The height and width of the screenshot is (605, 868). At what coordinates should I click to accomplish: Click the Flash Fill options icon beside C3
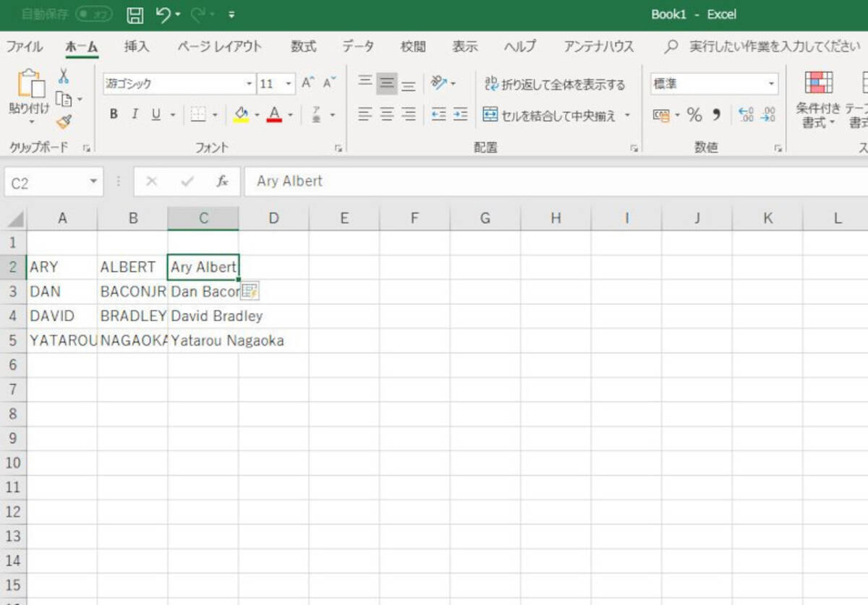250,291
